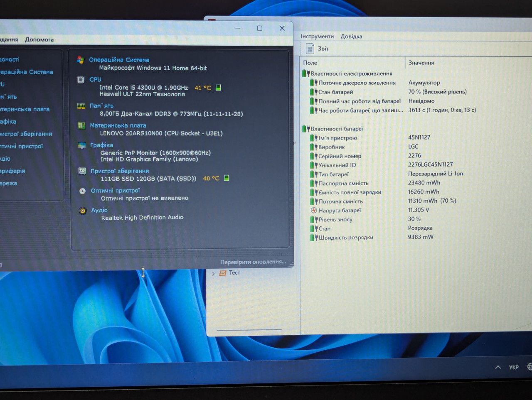Click the battery icon of Рівень зносу row
This screenshot has width=532, height=400.
[313, 220]
